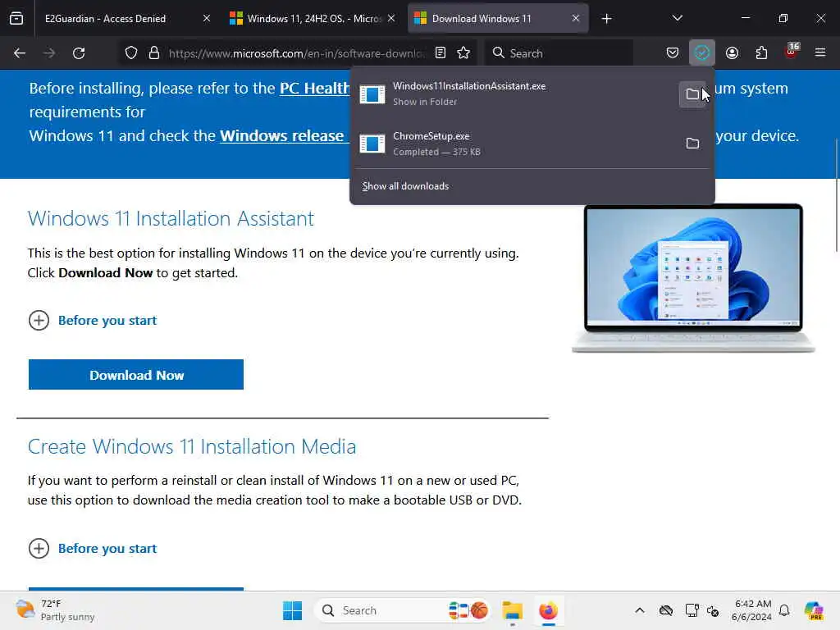Reload the current page
The image size is (840, 630).
[79, 53]
